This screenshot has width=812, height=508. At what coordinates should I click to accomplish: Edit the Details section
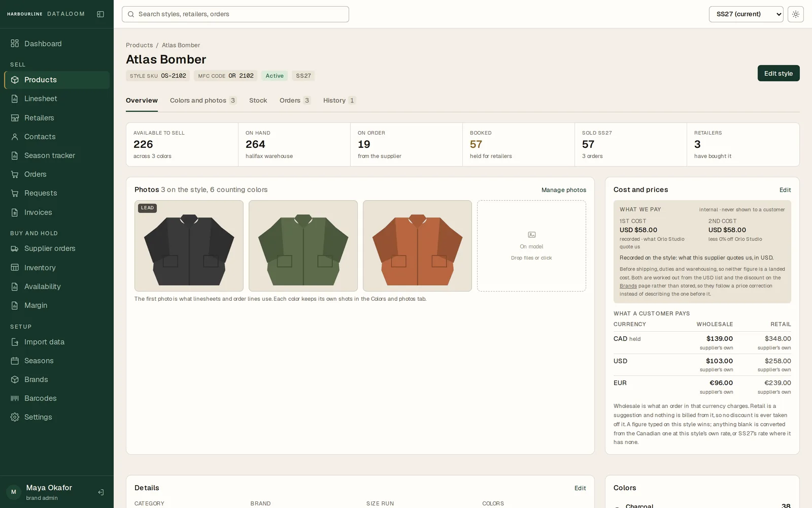580,488
